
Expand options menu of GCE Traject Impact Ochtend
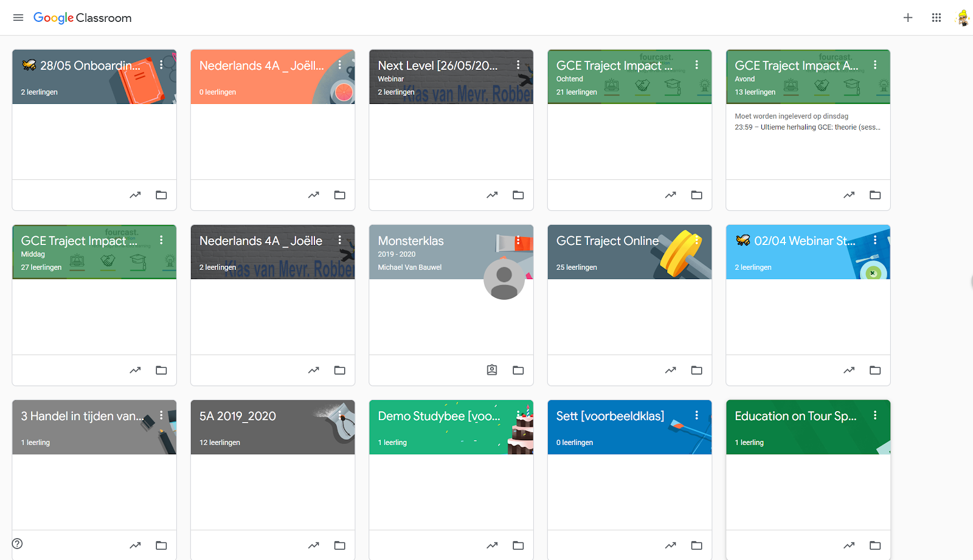tap(697, 64)
